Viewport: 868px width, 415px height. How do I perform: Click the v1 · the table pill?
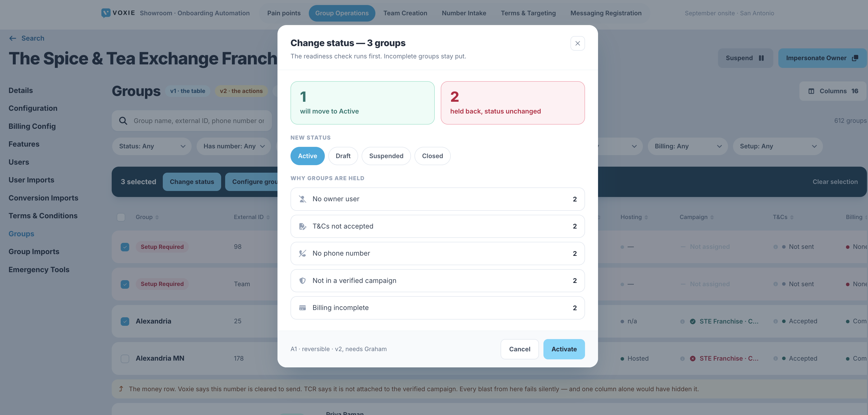coord(187,91)
